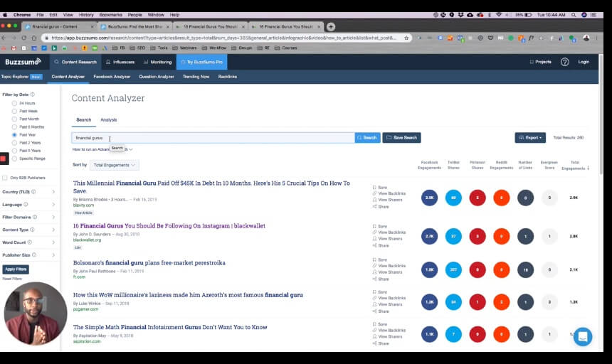612x364 pixels.
Task: Click Reddit engagements circle for WoW millionaire article
Action: pyautogui.click(x=502, y=302)
